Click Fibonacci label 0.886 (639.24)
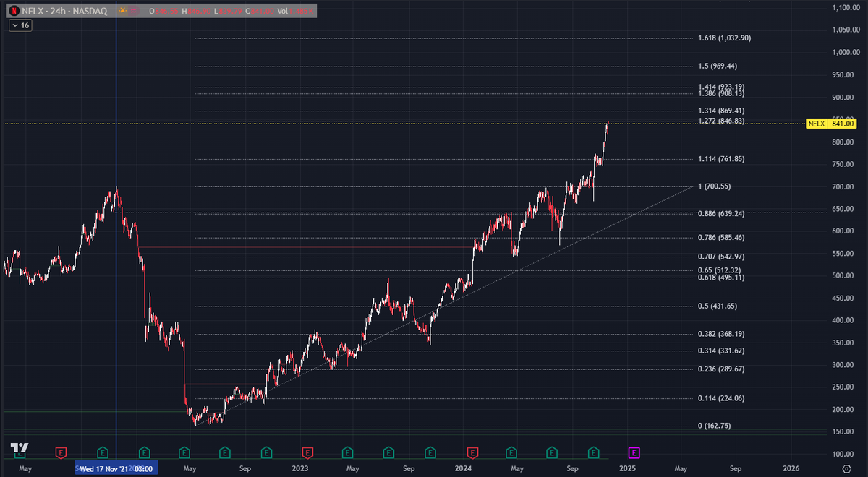This screenshot has height=477, width=868. pos(721,214)
